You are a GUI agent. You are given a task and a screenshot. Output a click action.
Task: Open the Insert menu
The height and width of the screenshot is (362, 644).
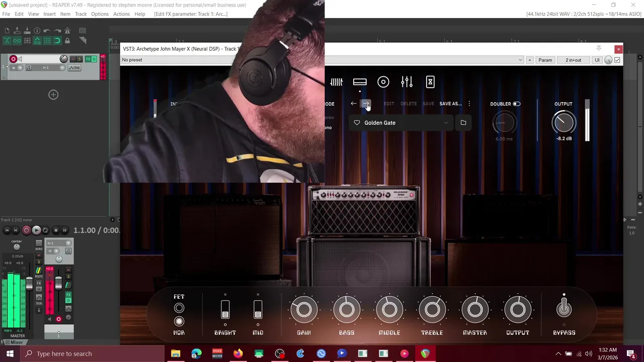click(49, 14)
